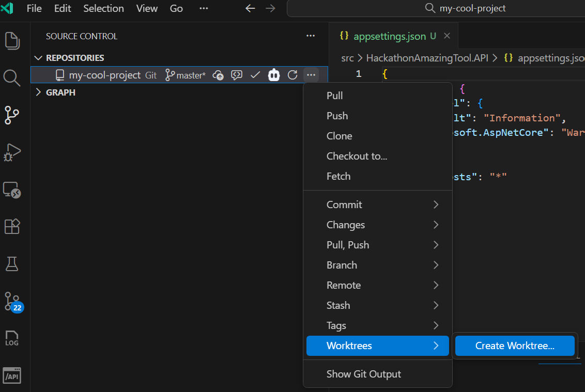
Task: Click the search box showing my-cool-project
Action: (465, 8)
